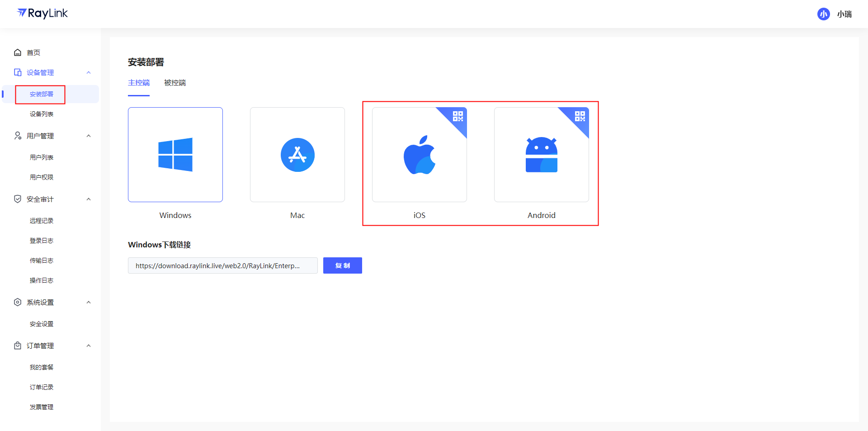Show QR code on Android card
The height and width of the screenshot is (431, 868).
(x=580, y=116)
